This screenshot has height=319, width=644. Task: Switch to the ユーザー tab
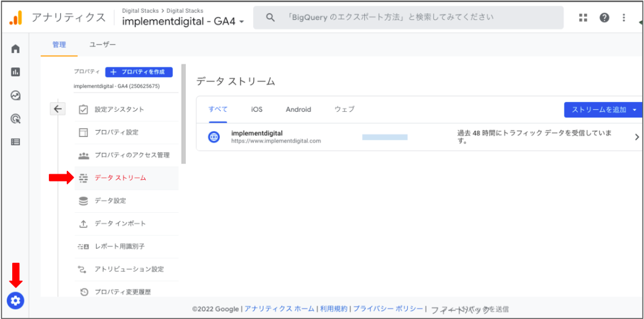(103, 45)
